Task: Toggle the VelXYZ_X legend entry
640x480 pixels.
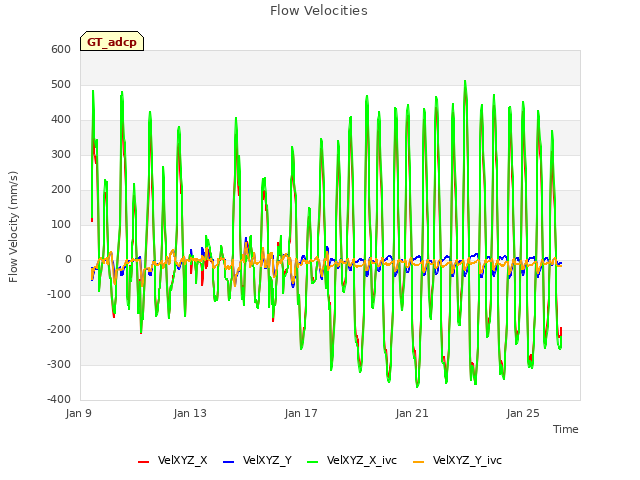Action: (x=173, y=460)
